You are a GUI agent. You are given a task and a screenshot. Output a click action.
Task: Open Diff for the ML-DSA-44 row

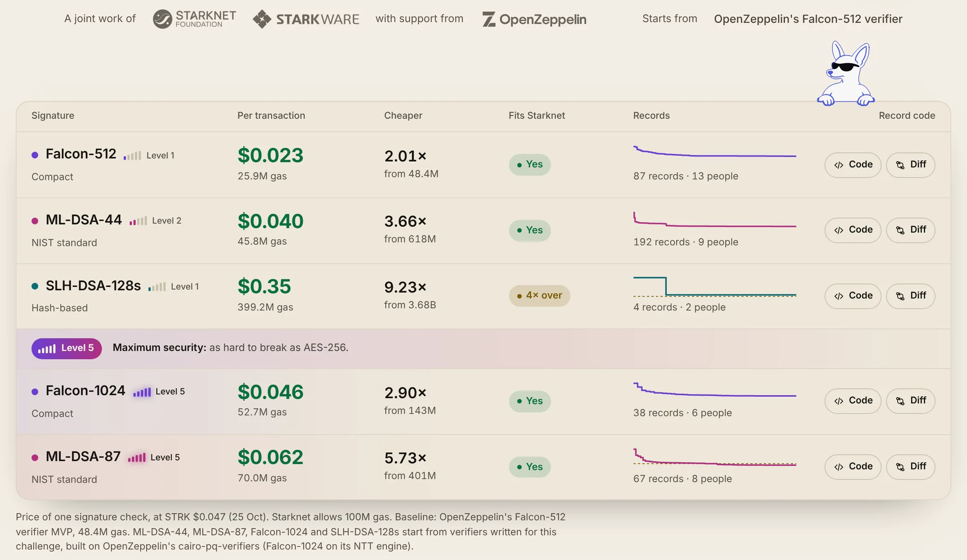pyautogui.click(x=910, y=230)
